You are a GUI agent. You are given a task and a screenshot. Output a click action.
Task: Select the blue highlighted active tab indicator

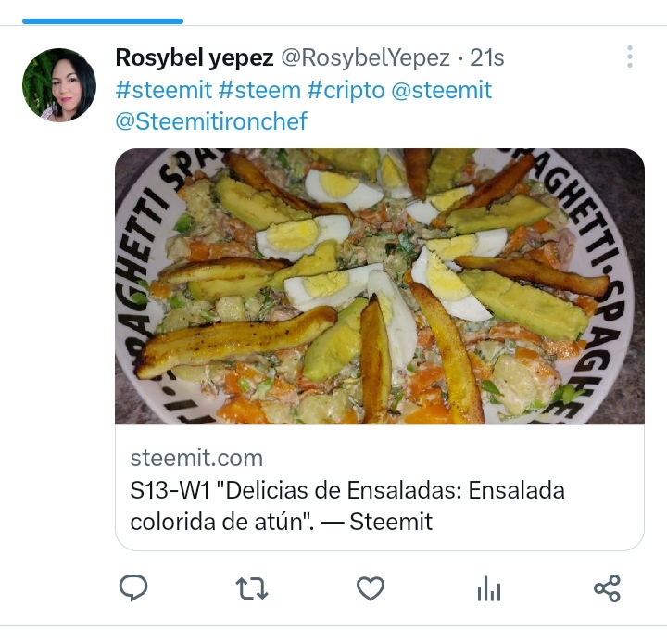pos(103,21)
